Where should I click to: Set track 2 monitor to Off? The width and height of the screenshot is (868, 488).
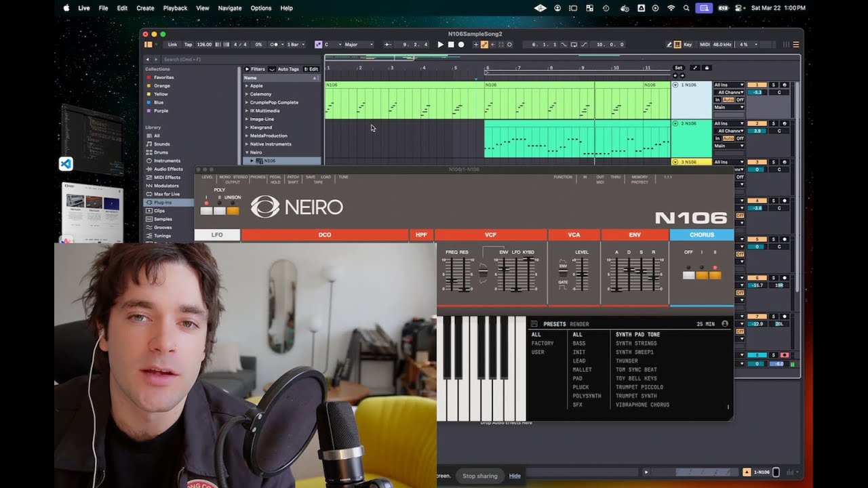tap(740, 138)
